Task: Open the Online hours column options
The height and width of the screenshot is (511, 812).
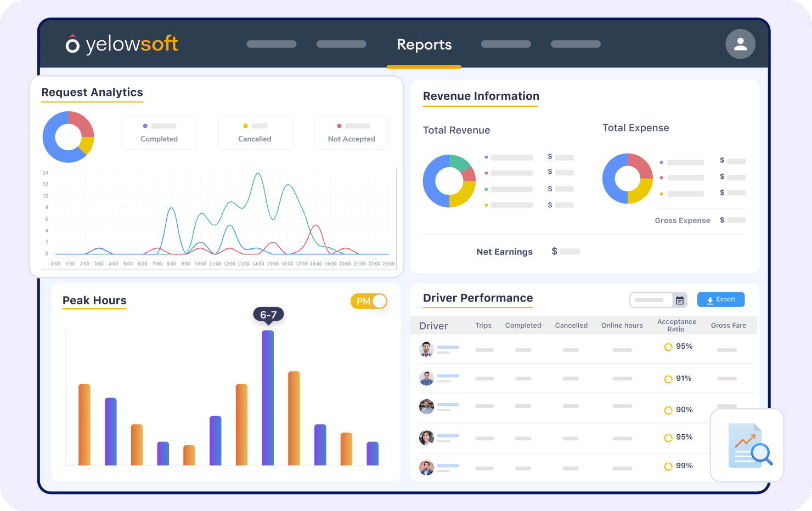Action: [622, 325]
